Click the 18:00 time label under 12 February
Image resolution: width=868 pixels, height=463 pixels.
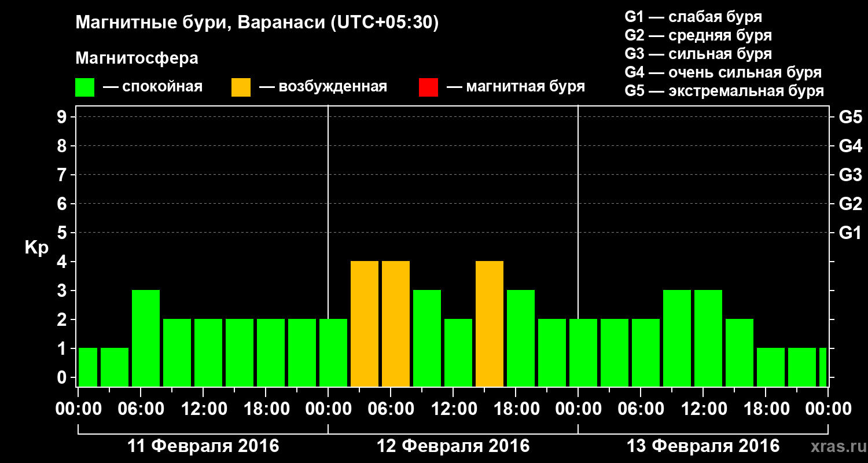(x=516, y=409)
